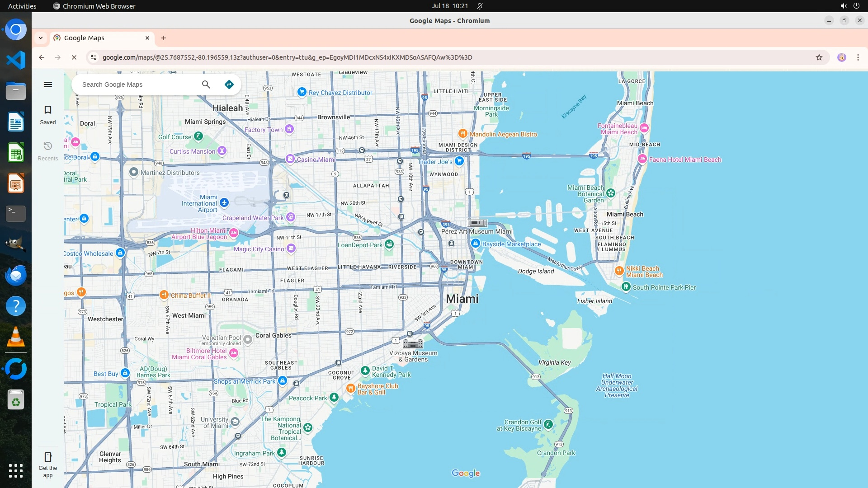Screen dimensions: 868x488
Task: Click the Pérez Art Museum Miami label
Action: tap(476, 231)
